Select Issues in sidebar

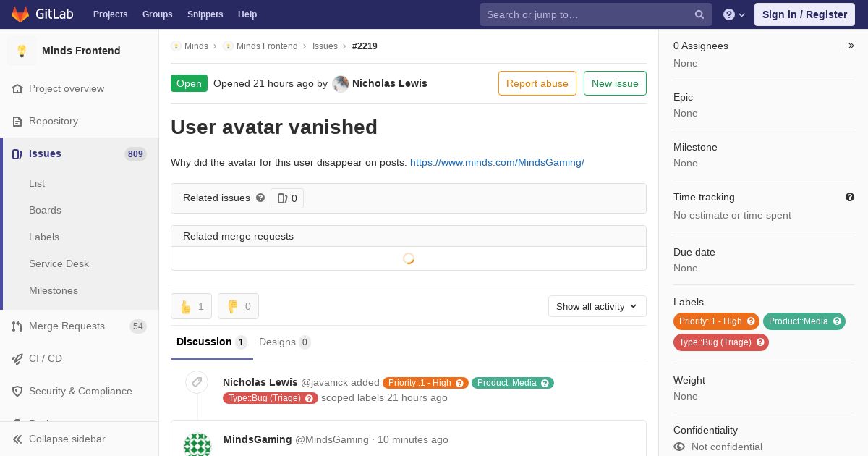(x=80, y=153)
